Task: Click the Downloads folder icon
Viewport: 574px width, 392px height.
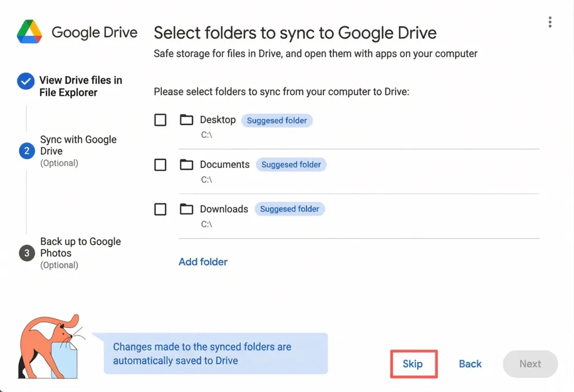Action: pos(186,209)
